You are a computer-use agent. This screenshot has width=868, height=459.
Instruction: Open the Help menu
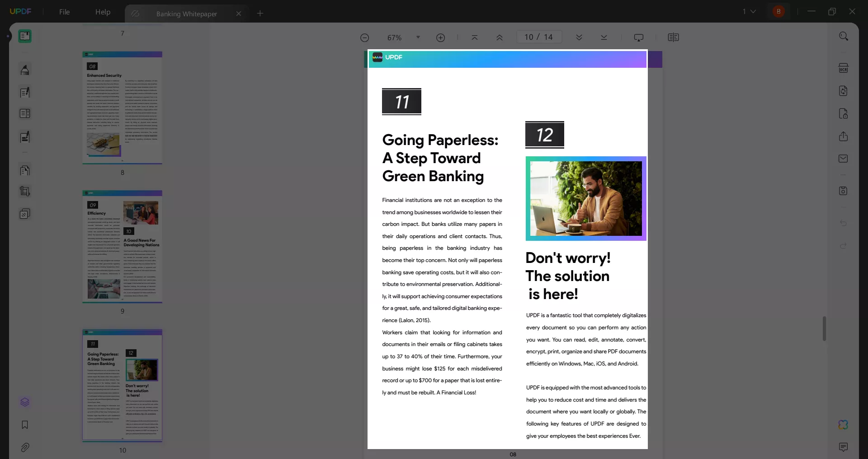point(103,12)
